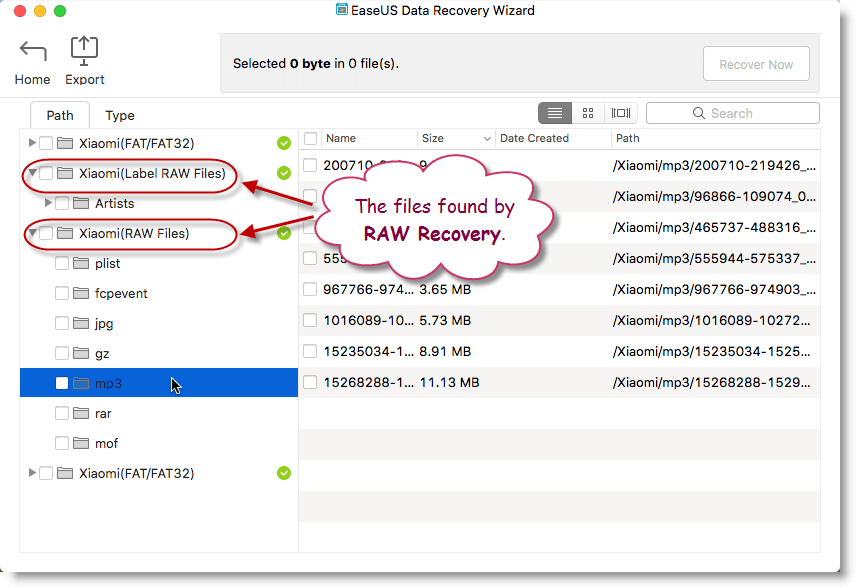Click the Export icon
The width and height of the screenshot is (856, 588).
tap(84, 51)
